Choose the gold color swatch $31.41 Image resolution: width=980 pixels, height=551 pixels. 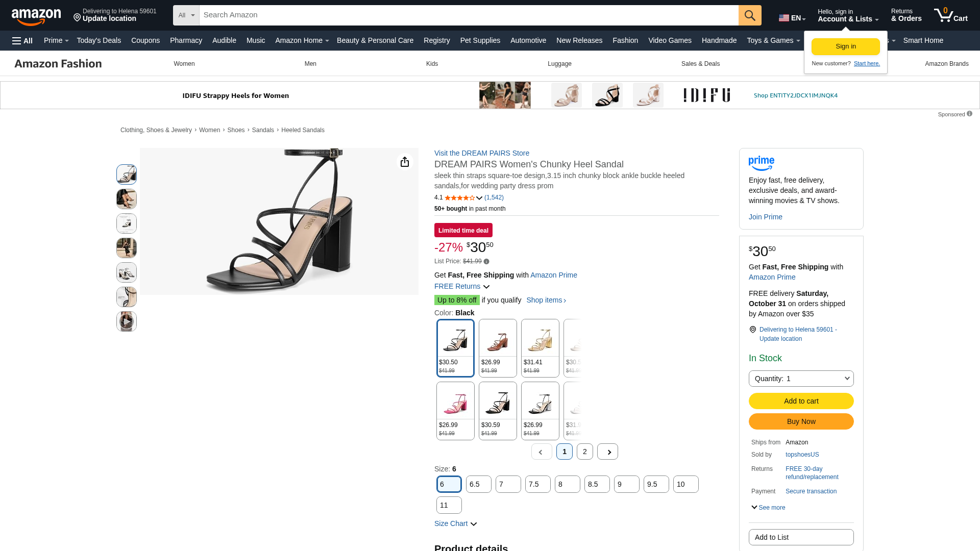[x=540, y=348]
